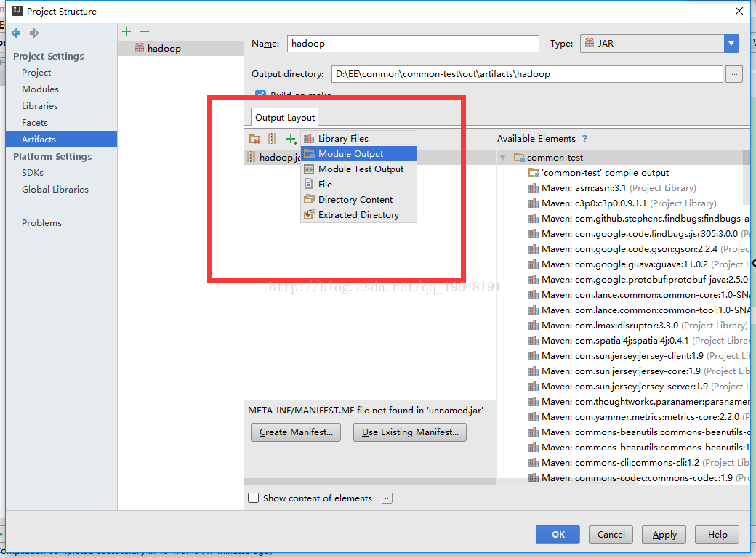Screen dimensions: 756x558
Task: Open Libraries in the sidebar
Action: pyautogui.click(x=39, y=105)
